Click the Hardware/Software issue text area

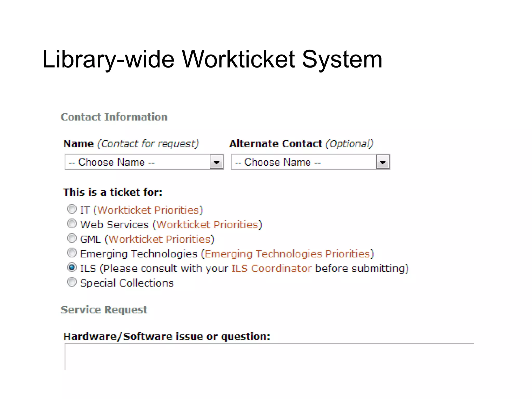pyautogui.click(x=269, y=357)
